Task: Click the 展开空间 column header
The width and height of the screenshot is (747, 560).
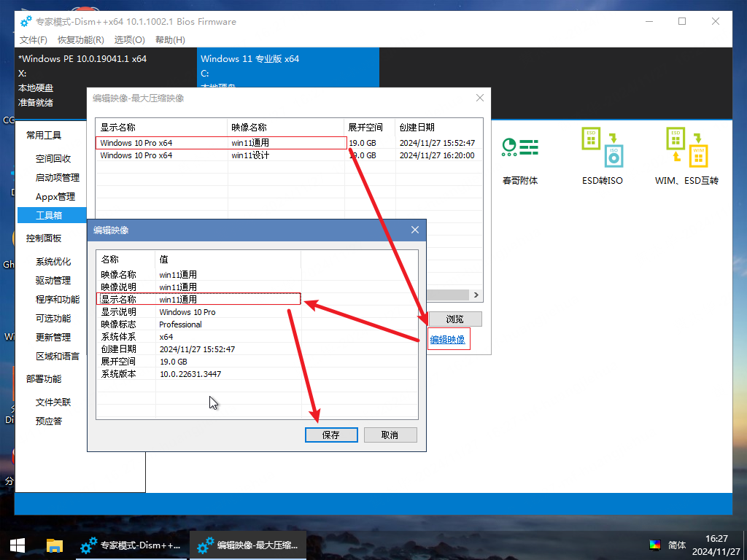Action: 370,127
